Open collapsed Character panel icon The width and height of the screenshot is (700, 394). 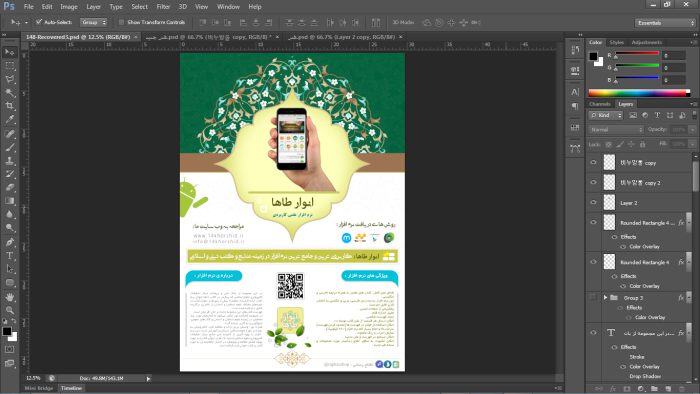pos(575,92)
